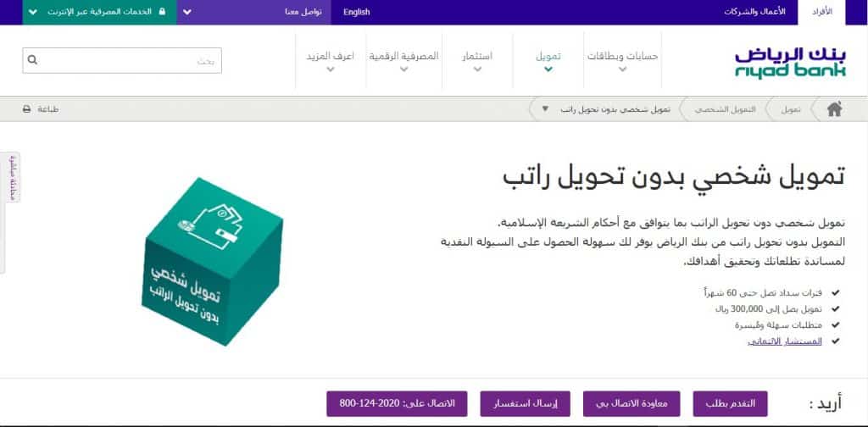Click the Riyad Bank logo
This screenshot has height=427, width=868.
tap(790, 63)
